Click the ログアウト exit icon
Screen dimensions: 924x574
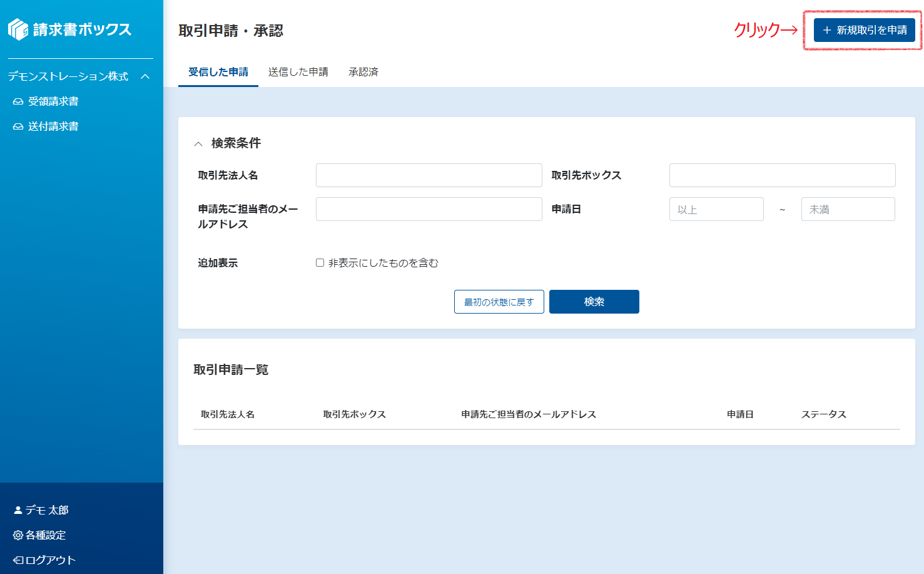point(18,560)
